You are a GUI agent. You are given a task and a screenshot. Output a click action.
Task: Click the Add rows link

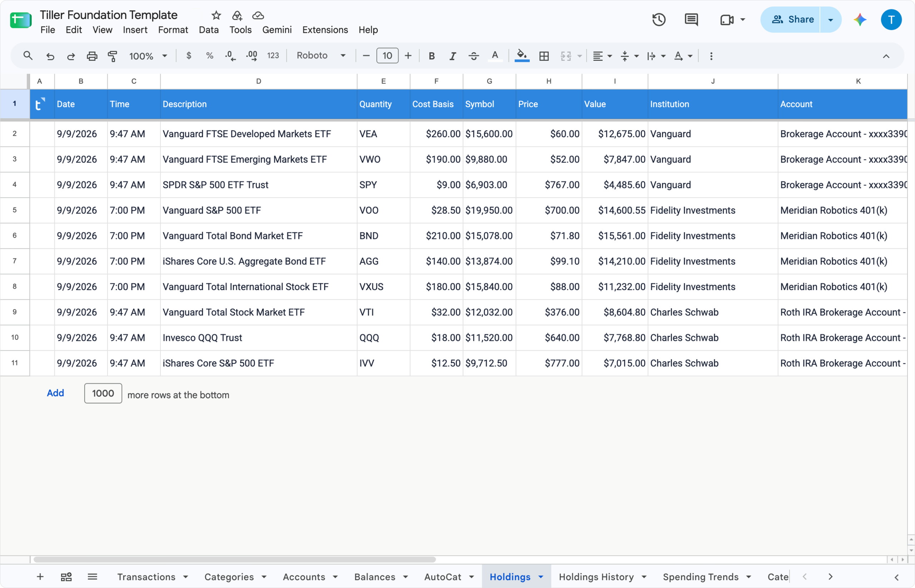55,393
